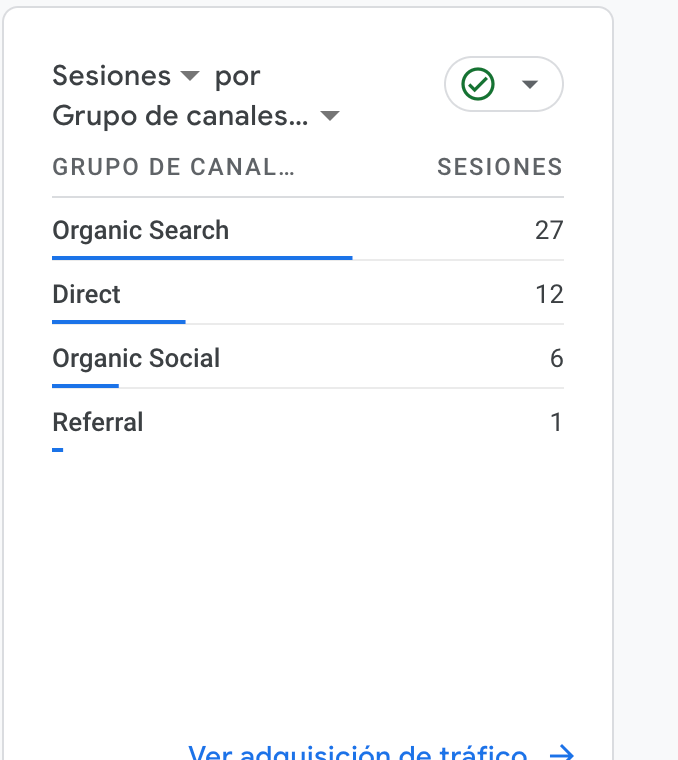Click the GRUPO DE CANAL column header
Image resolution: width=678 pixels, height=760 pixels.
click(x=173, y=167)
